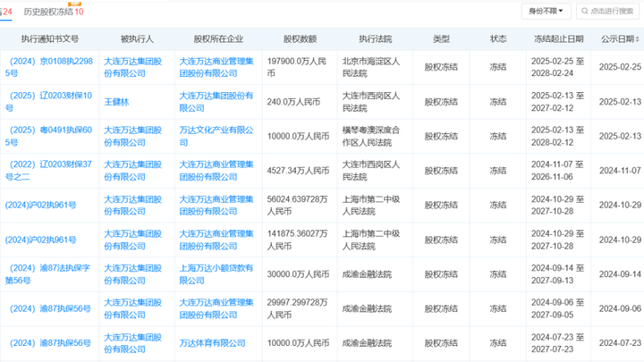Select the 股权数额 column header
Image resolution: width=644 pixels, height=362 pixels.
pos(300,39)
